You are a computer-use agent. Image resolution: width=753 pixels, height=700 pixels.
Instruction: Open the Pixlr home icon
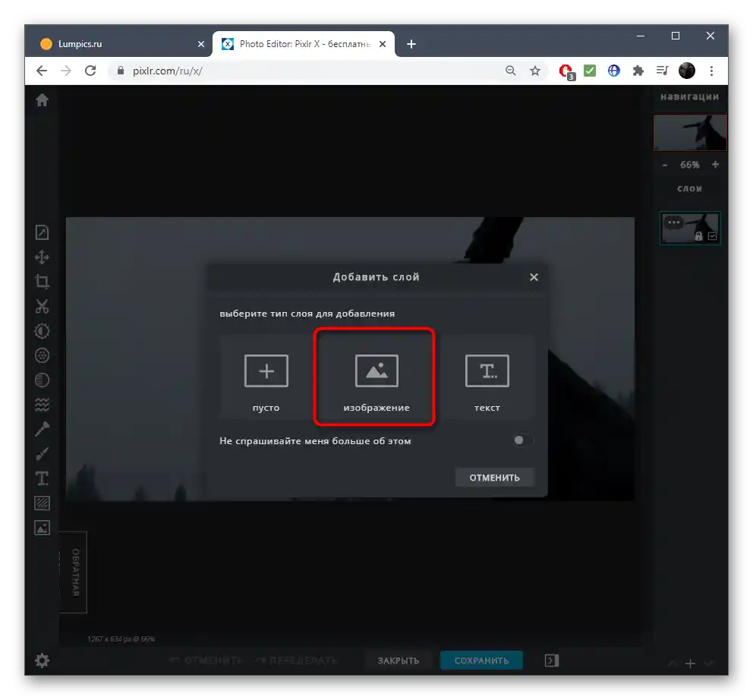[x=42, y=100]
